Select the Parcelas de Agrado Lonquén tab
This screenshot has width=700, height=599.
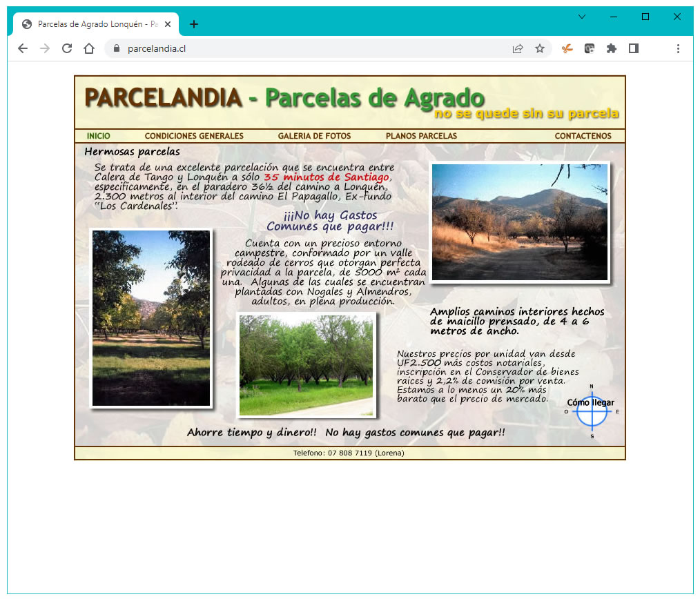click(96, 24)
